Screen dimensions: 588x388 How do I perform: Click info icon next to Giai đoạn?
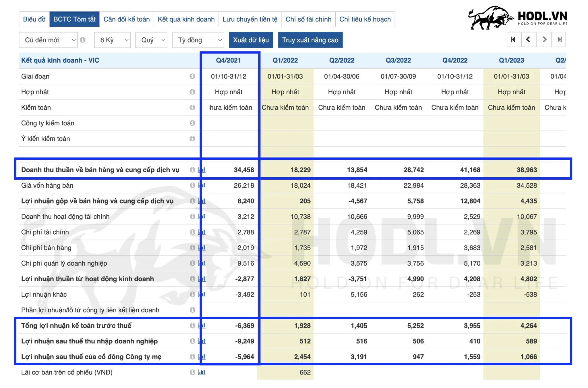pyautogui.click(x=192, y=76)
